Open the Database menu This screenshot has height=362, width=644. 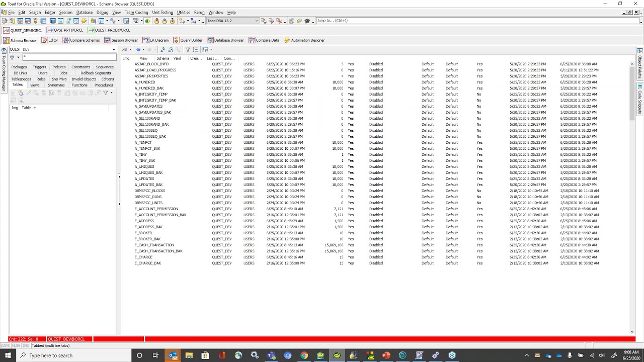tap(85, 12)
